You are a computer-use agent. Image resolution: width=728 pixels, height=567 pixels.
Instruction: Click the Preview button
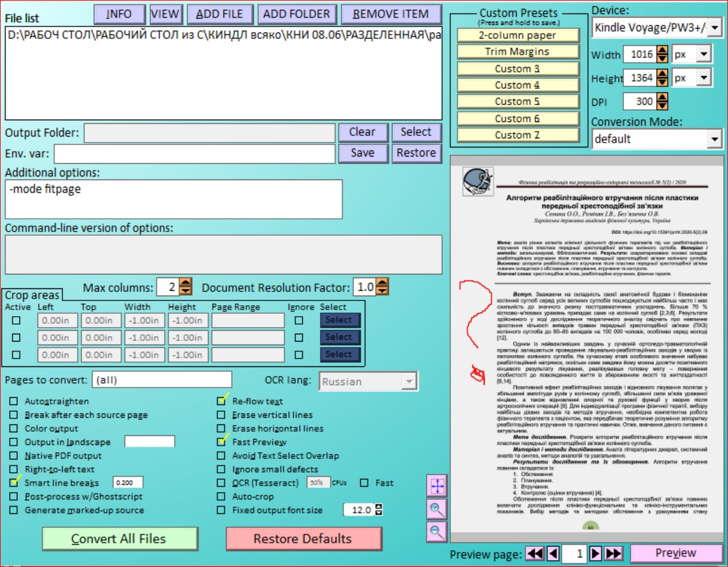(x=676, y=554)
